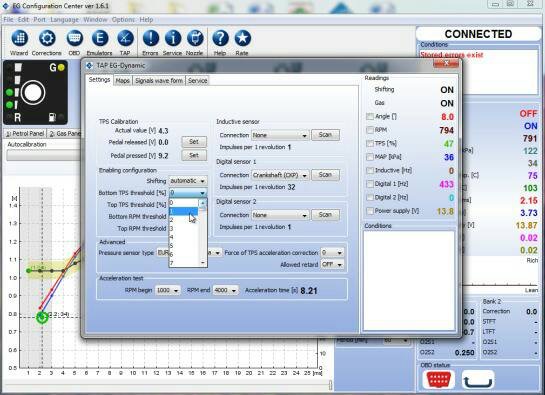Expand the Shifting automatic dropdown
The height and width of the screenshot is (395, 545).
coord(188,181)
